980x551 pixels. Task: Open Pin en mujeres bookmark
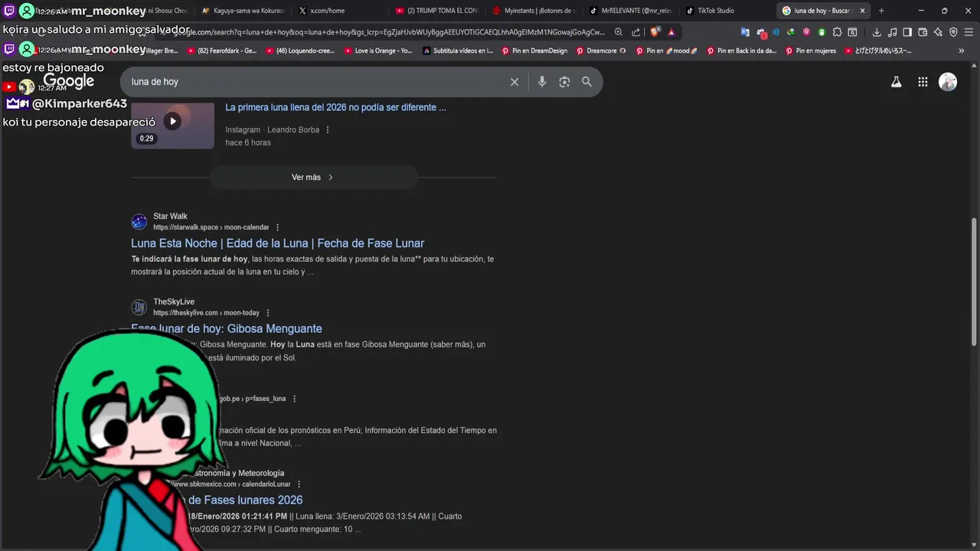pos(809,51)
